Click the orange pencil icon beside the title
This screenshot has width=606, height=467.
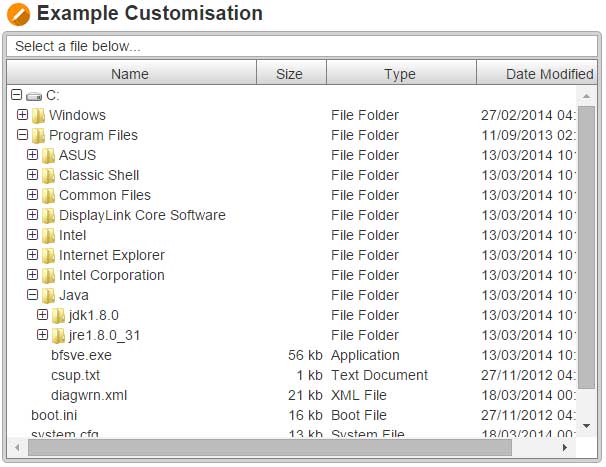tap(18, 14)
